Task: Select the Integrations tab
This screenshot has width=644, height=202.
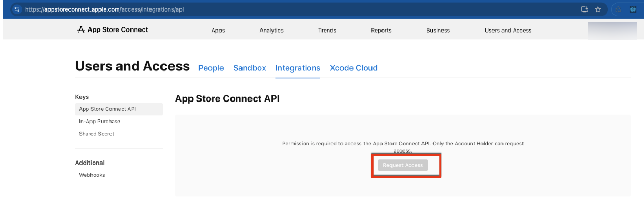Action: [x=298, y=68]
